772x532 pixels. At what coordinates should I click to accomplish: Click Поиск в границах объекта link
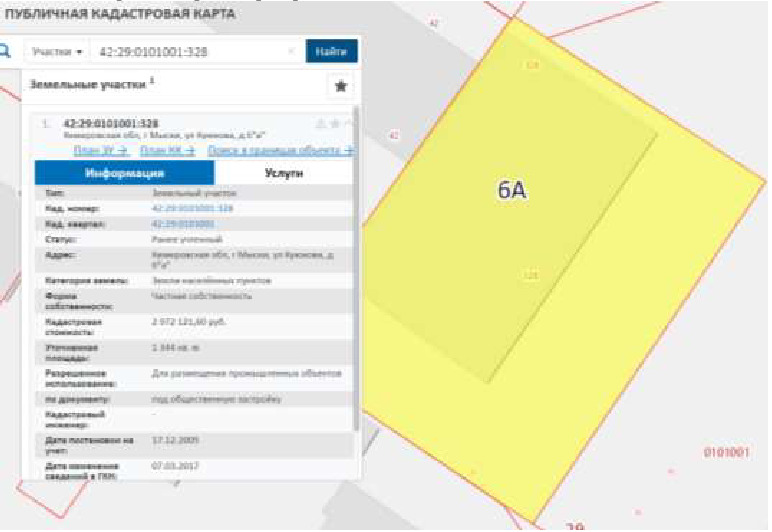[x=280, y=150]
